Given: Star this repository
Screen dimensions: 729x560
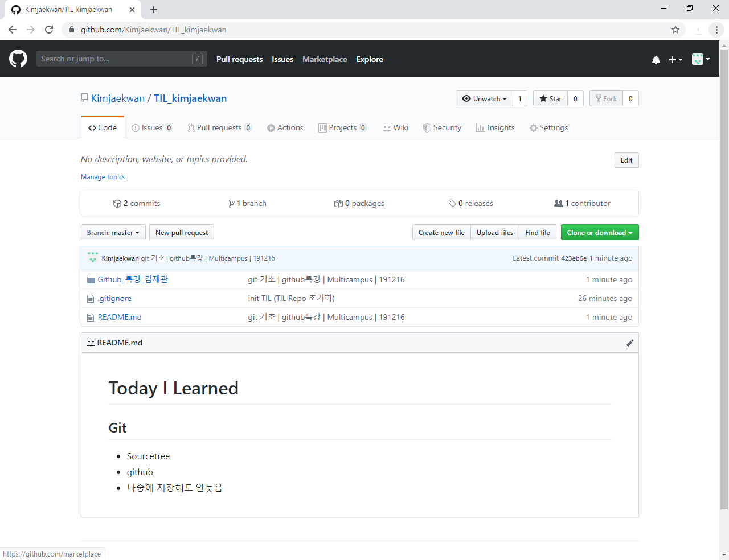Looking at the screenshot, I should point(550,98).
